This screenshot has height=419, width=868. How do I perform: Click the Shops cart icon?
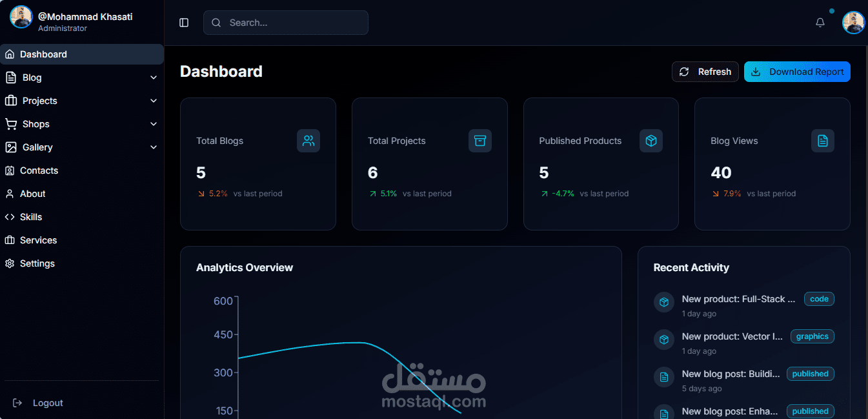click(10, 124)
